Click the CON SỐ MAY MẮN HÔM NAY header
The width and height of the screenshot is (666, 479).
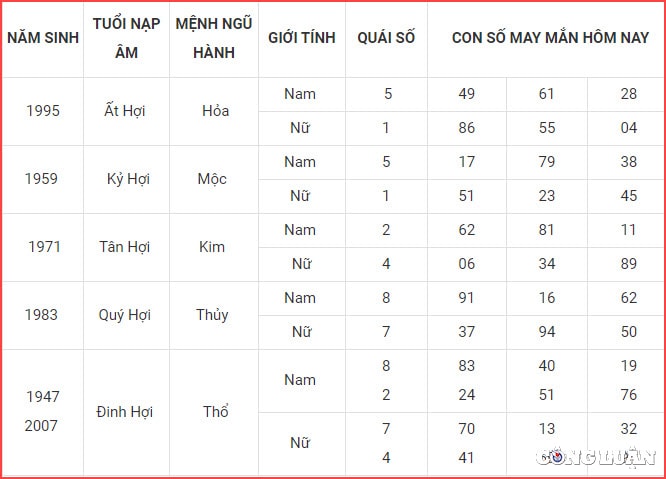(550, 38)
